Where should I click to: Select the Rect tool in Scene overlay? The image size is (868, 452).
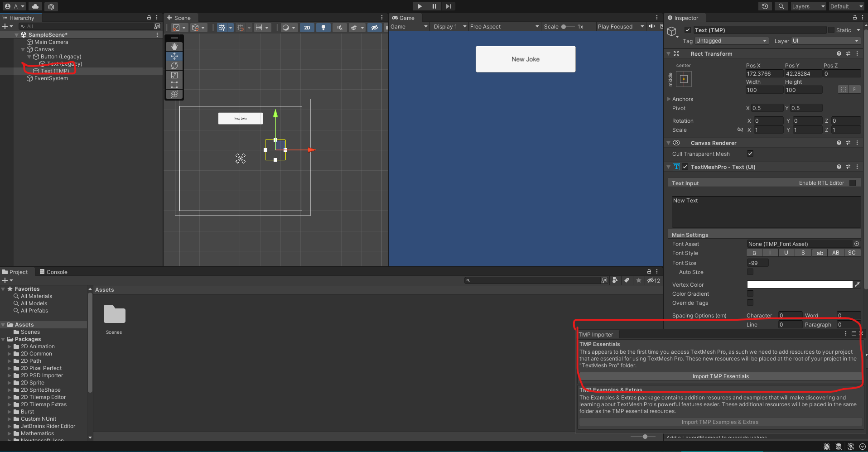point(174,85)
